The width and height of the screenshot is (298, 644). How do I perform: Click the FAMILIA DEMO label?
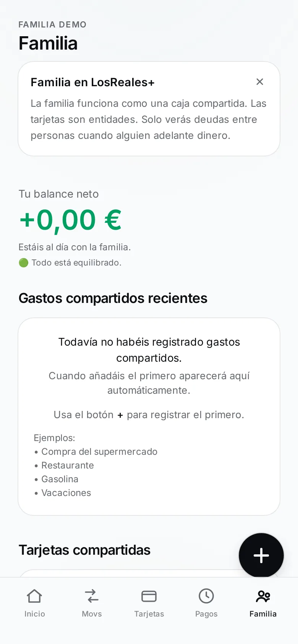[x=52, y=24]
